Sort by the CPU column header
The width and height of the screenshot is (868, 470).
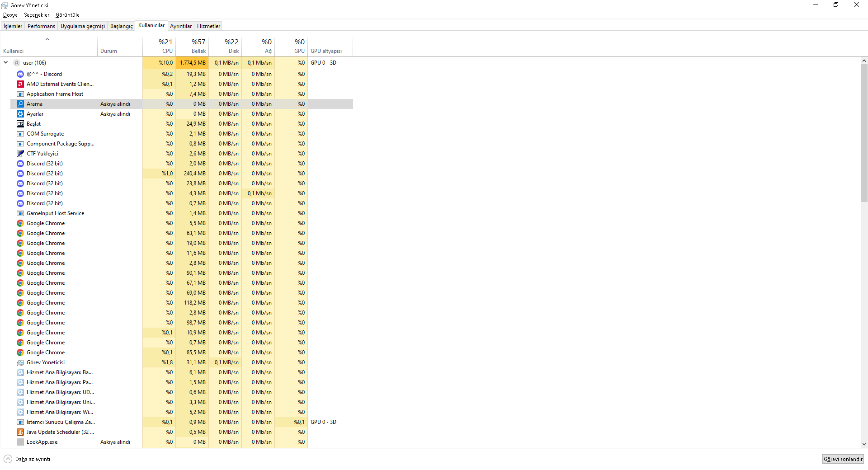click(x=159, y=47)
